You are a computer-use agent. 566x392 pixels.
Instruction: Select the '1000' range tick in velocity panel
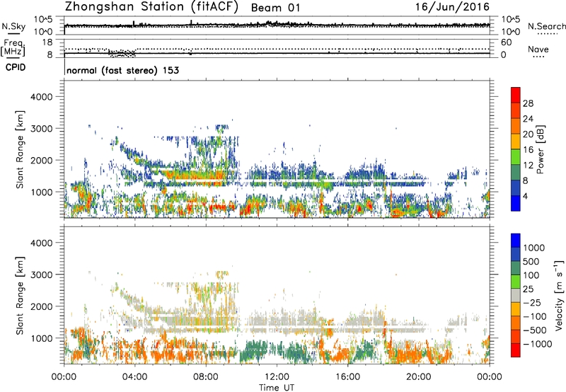coord(41,338)
